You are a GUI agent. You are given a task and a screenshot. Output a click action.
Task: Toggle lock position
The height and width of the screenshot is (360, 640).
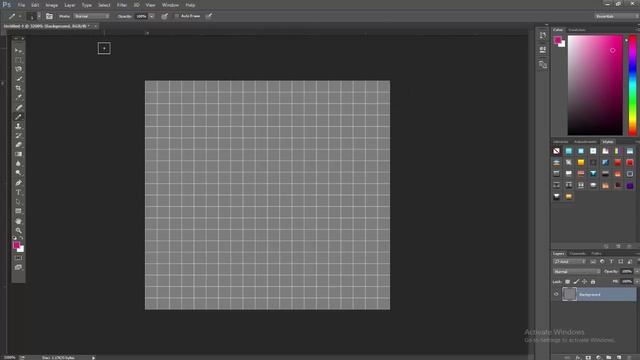[x=584, y=282]
